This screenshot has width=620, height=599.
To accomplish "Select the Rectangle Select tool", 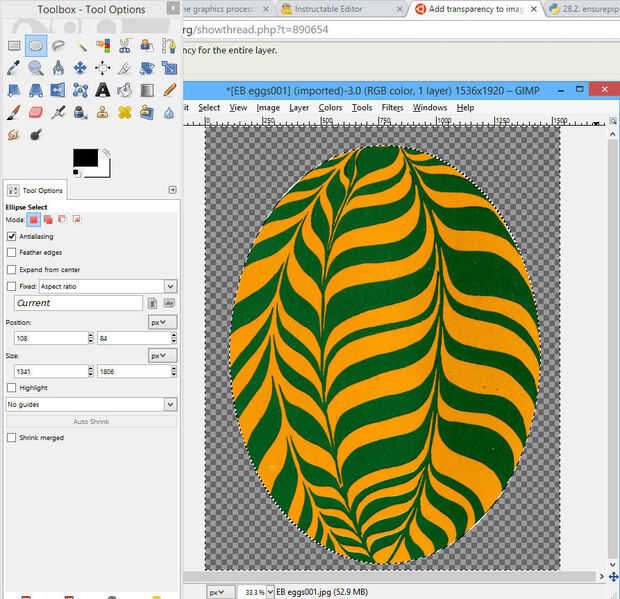I will 14,45.
